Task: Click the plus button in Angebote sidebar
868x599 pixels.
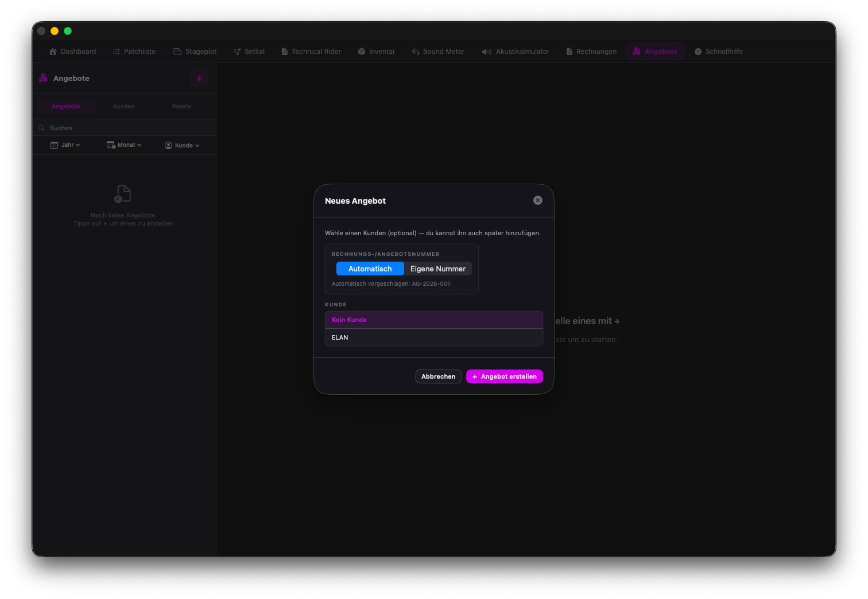Action: coord(199,78)
